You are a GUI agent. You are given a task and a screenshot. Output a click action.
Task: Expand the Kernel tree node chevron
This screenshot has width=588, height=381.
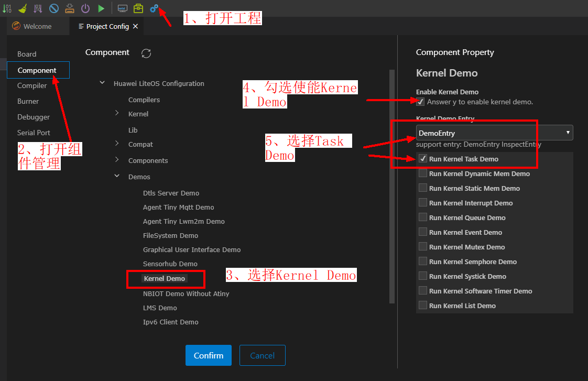pos(117,113)
